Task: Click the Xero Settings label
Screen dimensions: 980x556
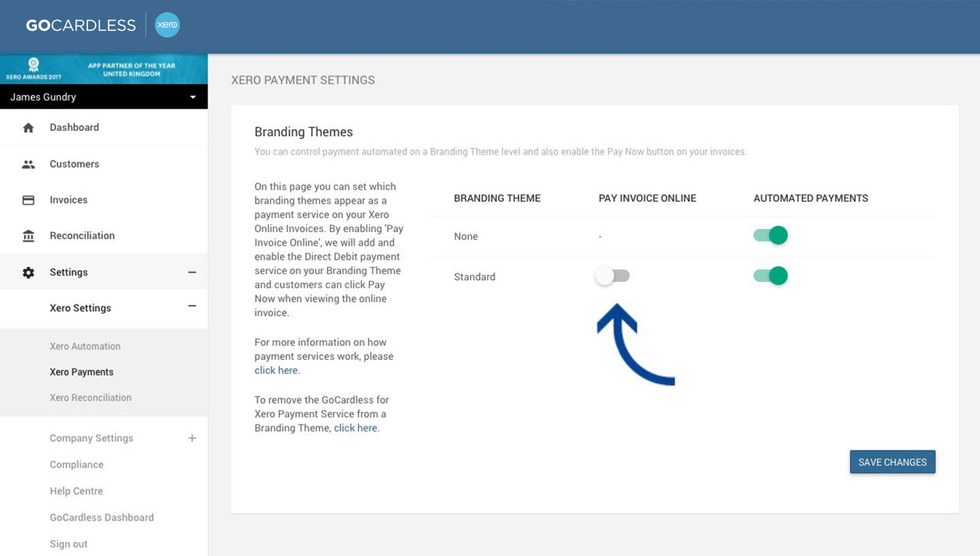Action: click(80, 308)
